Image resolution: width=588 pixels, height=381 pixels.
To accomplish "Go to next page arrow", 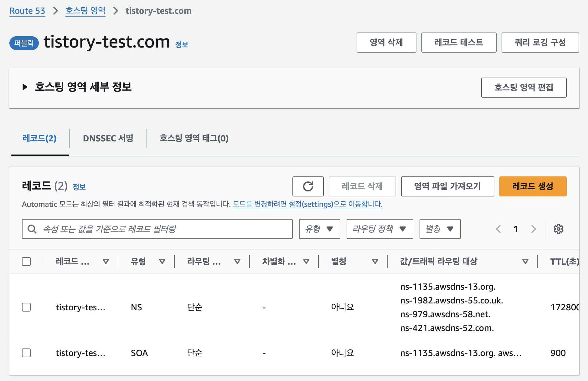I will 534,229.
